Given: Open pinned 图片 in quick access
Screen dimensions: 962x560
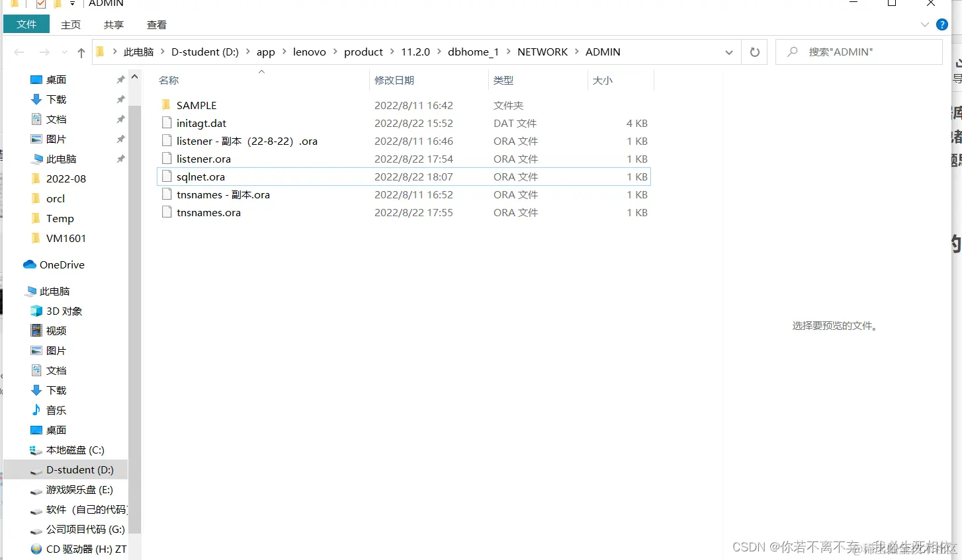Looking at the screenshot, I should [56, 139].
